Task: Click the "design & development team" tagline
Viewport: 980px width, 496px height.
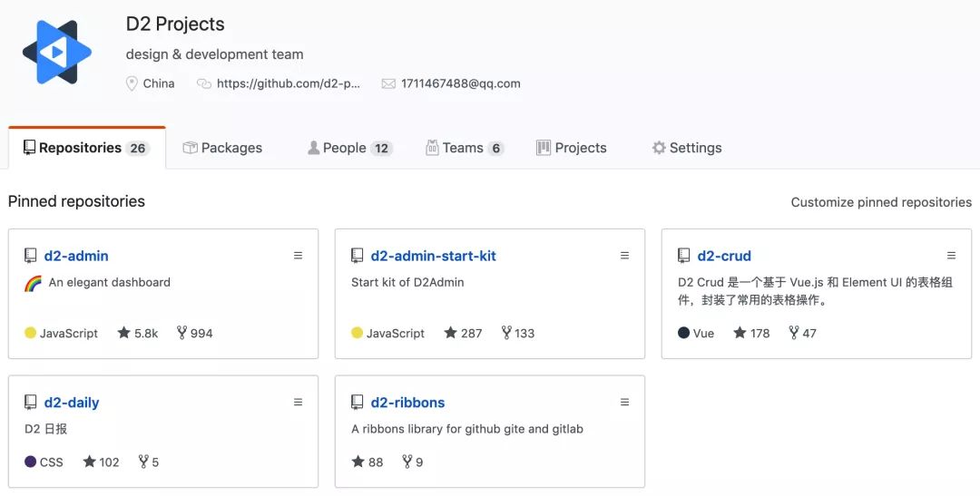Action: [214, 54]
